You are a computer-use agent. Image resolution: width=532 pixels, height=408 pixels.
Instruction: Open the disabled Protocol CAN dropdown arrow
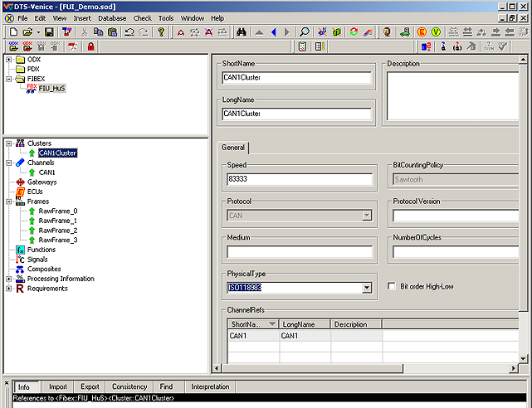pos(367,216)
